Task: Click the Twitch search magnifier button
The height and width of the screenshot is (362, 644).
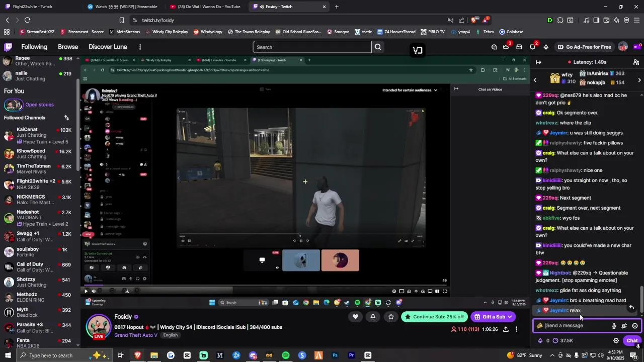Action: (378, 47)
